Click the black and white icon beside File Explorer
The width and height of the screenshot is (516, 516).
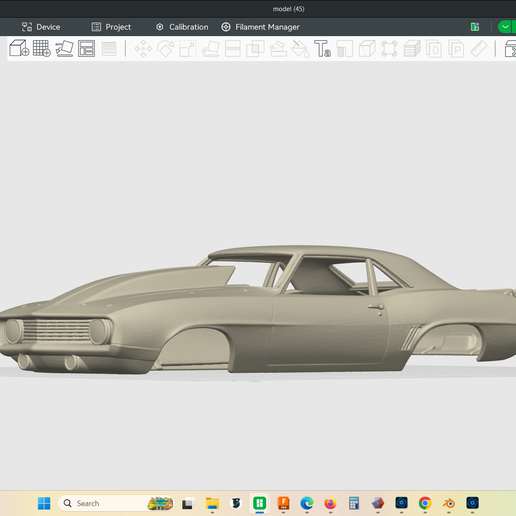pos(236,503)
